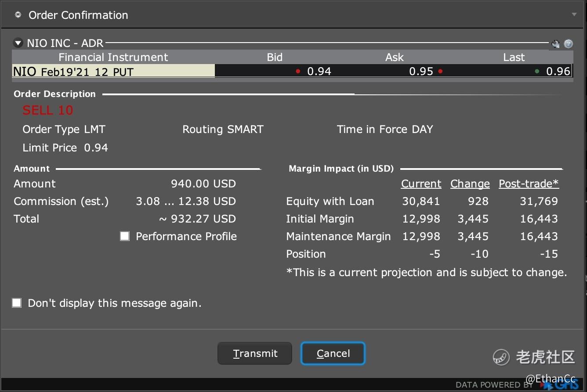587x392 pixels.
Task: Select the NIO Feb19'21 12 PUT instrument cell
Action: point(113,71)
